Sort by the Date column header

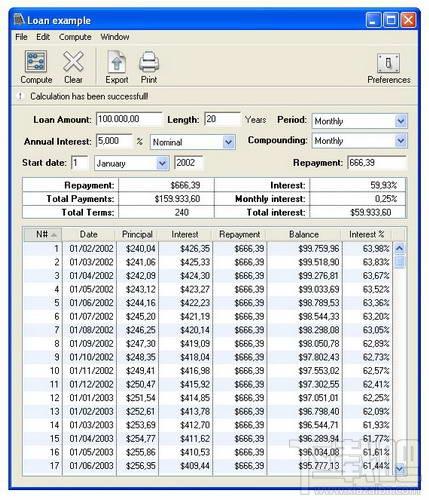click(89, 234)
